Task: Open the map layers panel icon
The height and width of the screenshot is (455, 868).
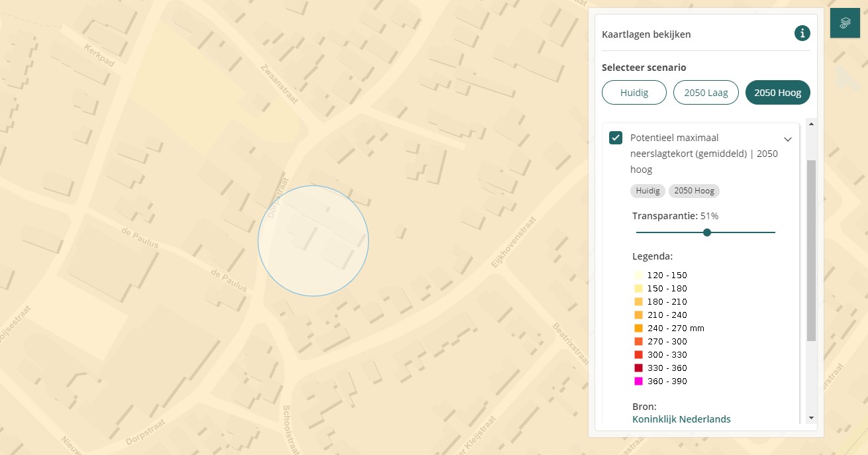Action: tap(845, 23)
